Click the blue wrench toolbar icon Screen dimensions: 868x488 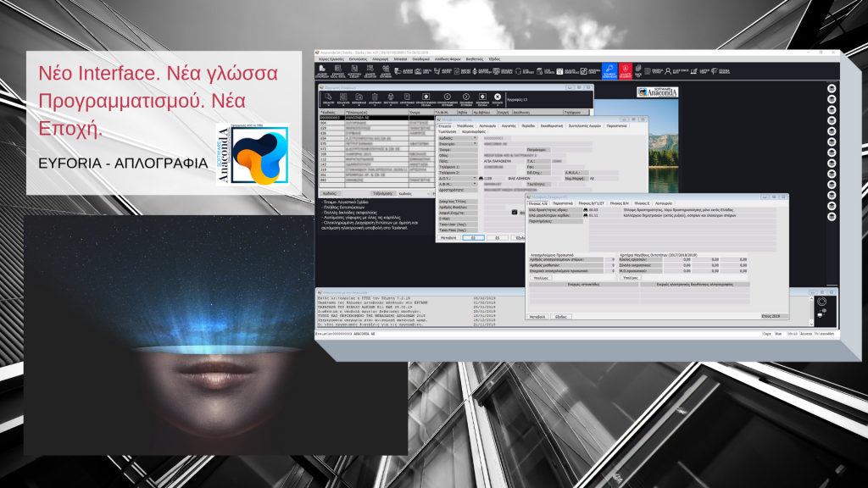click(x=609, y=71)
